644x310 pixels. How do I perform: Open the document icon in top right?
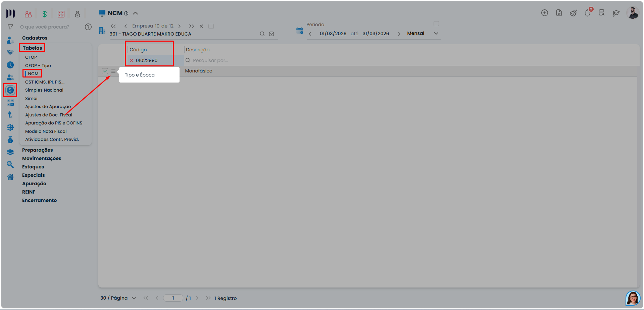(x=559, y=13)
